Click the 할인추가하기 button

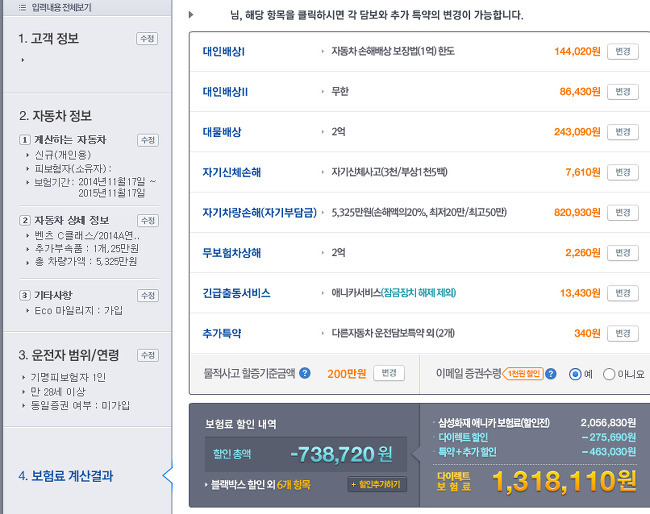coord(377,484)
